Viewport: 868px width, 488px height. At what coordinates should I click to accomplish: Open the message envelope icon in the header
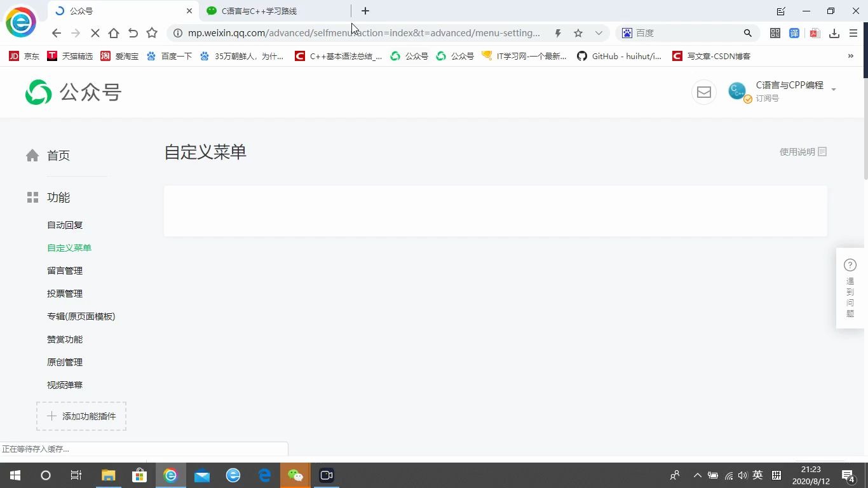(x=703, y=92)
